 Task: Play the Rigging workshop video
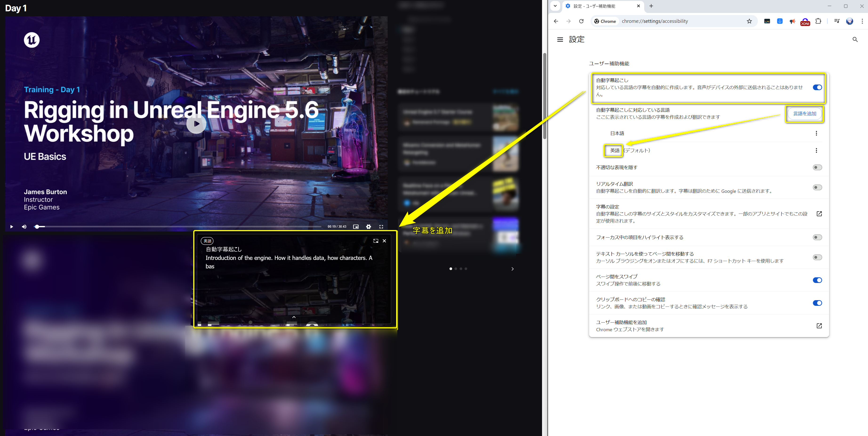point(197,124)
